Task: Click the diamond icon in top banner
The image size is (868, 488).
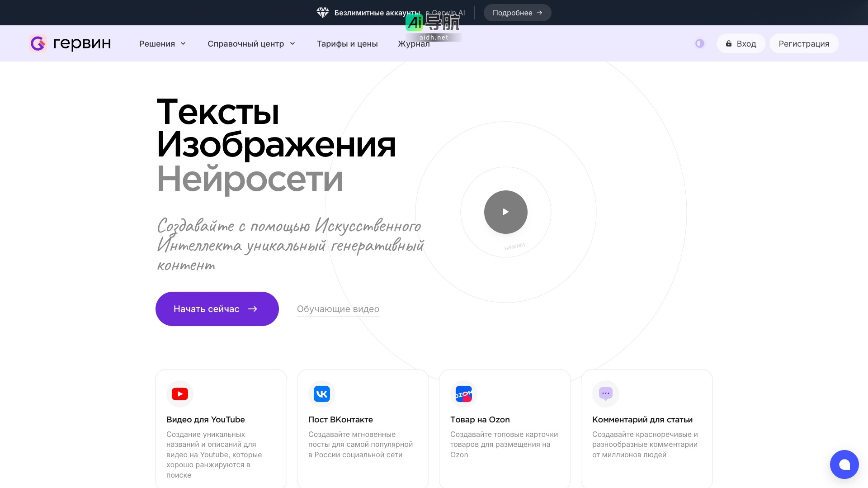Action: click(x=322, y=13)
